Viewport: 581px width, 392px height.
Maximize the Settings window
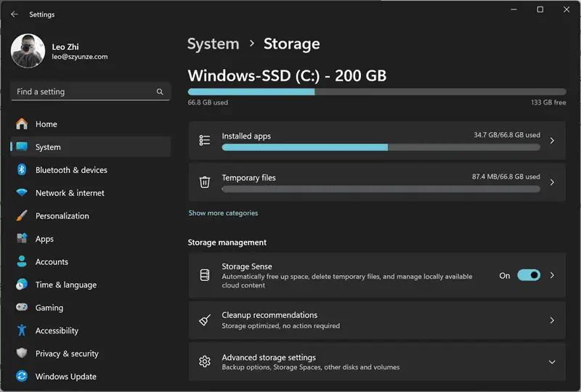tap(540, 9)
